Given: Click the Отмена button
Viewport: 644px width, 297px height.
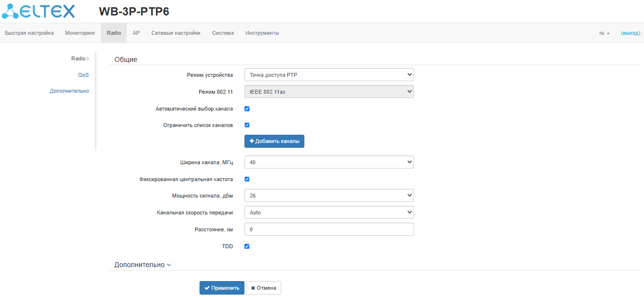Looking at the screenshot, I should click(x=263, y=288).
